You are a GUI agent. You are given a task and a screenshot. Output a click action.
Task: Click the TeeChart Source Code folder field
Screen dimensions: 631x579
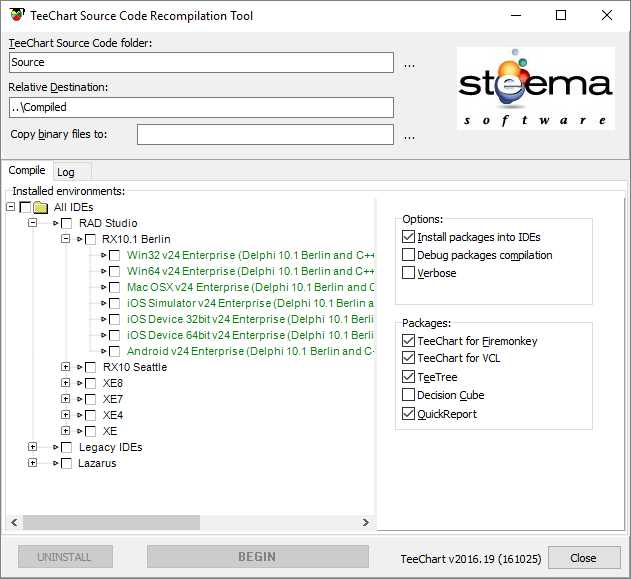point(201,62)
